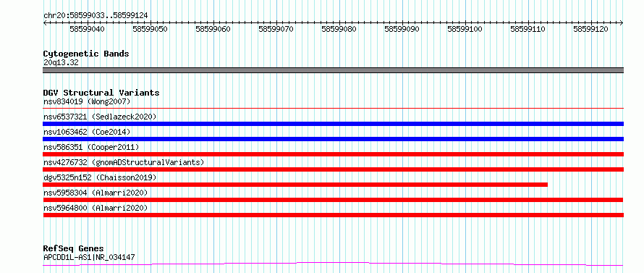Open the APCDD1L-AS1|NR_034147 gene label
Image resolution: width=644 pixels, height=273 pixels.
coord(89,257)
